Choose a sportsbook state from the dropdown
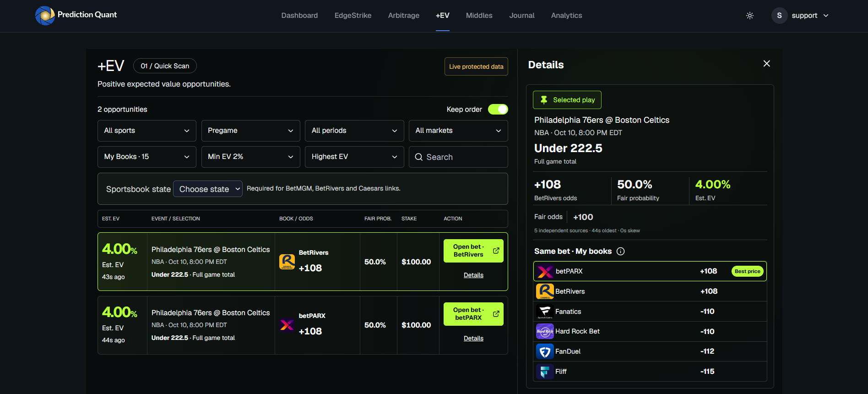This screenshot has width=868, height=394. click(208, 189)
